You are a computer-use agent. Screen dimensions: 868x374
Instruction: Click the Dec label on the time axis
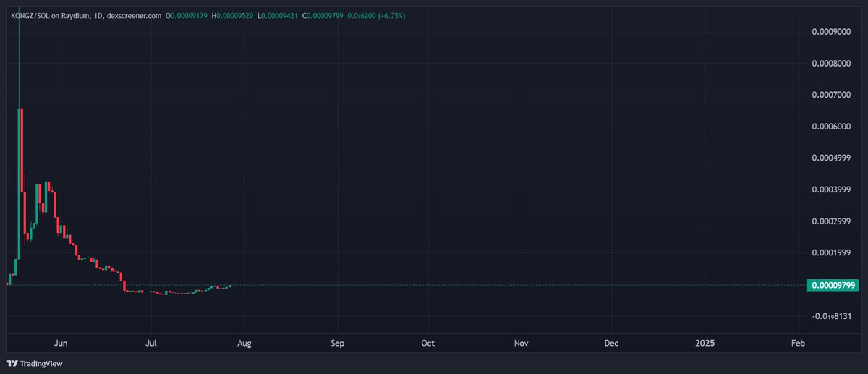tap(612, 343)
